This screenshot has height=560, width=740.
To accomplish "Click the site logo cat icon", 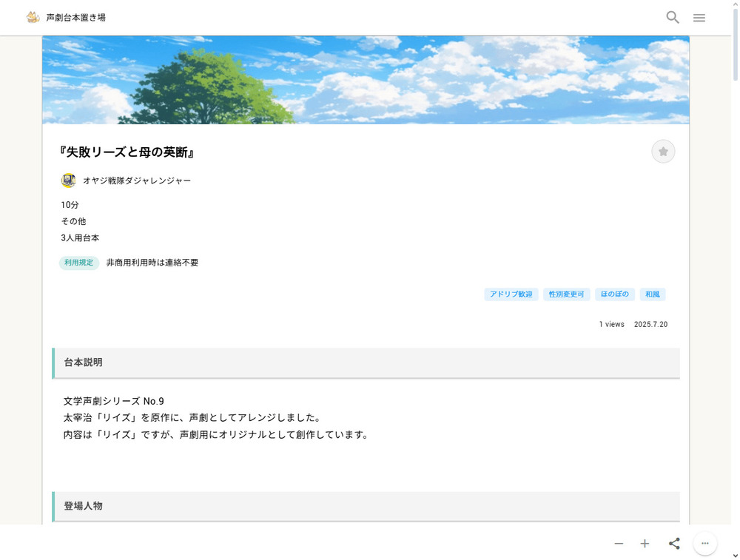I will 33,18.
